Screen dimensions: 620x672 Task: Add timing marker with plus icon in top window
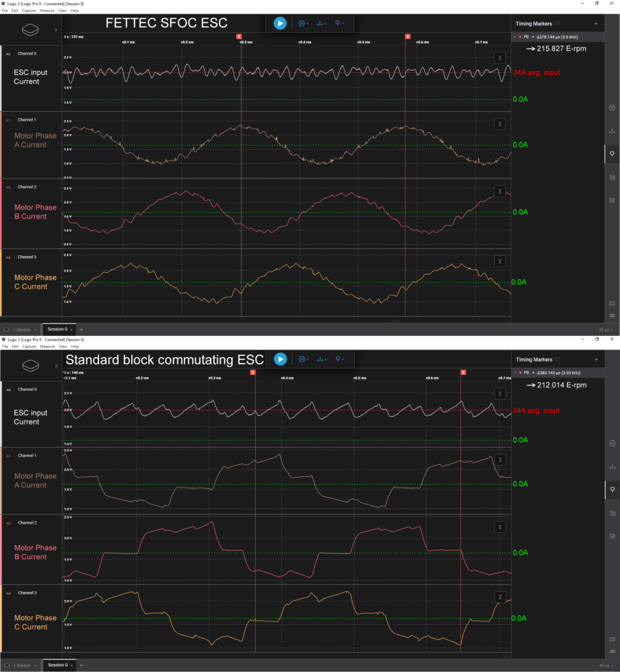tap(596, 24)
